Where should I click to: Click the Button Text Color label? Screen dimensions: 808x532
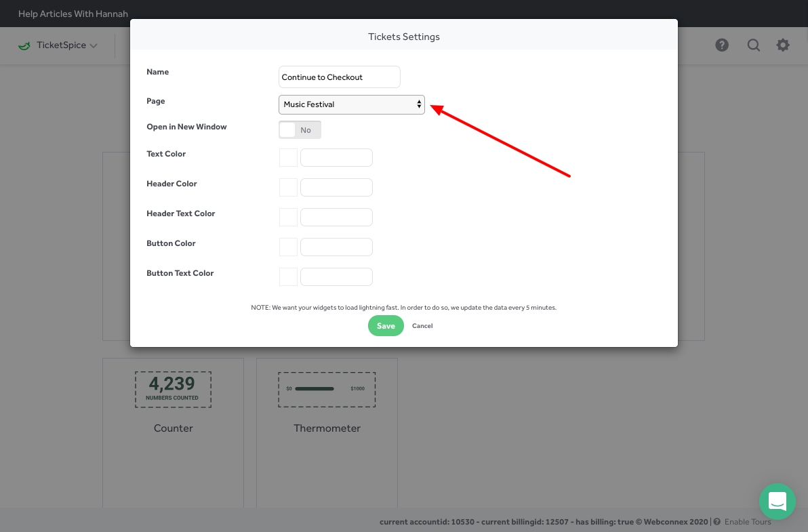tap(180, 273)
